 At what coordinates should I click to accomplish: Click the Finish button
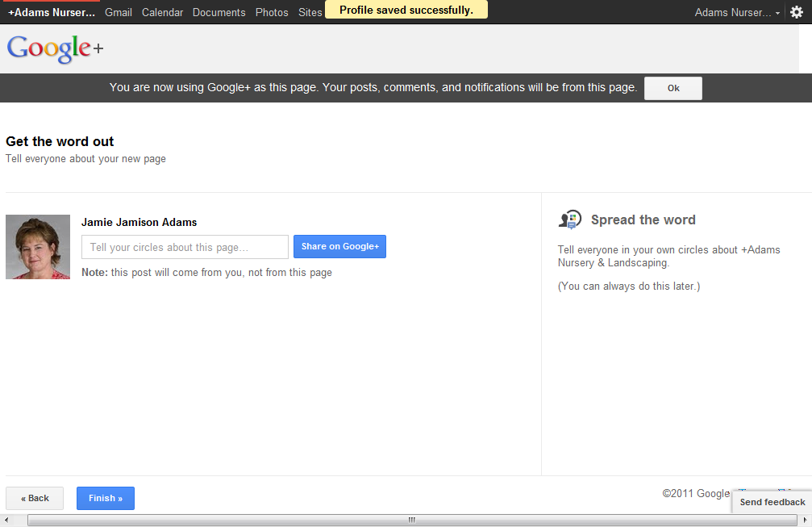point(106,498)
